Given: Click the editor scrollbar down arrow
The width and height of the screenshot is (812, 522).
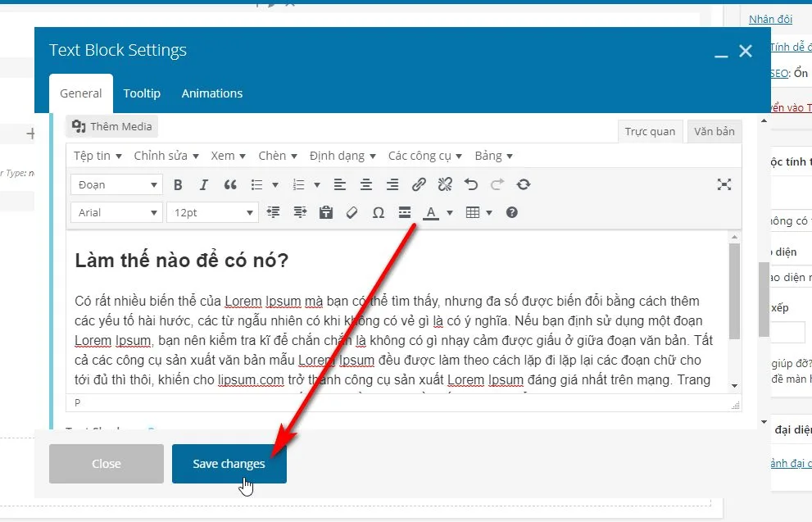Looking at the screenshot, I should (x=734, y=386).
